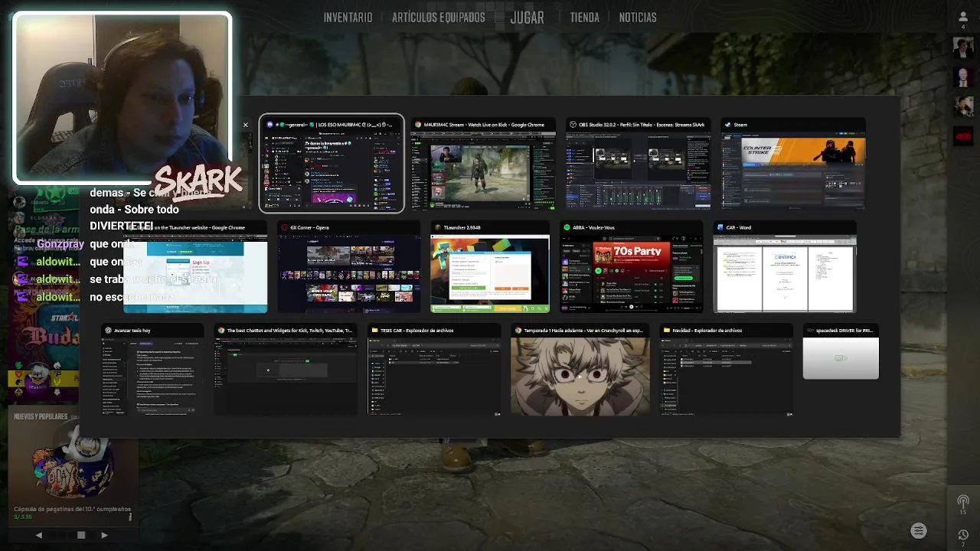980x551 pixels.
Task: Click the OBS icon in the OBS Studio title
Action: [x=573, y=125]
